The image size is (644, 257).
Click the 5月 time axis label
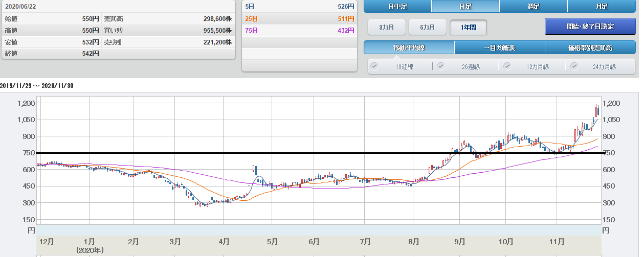272,241
